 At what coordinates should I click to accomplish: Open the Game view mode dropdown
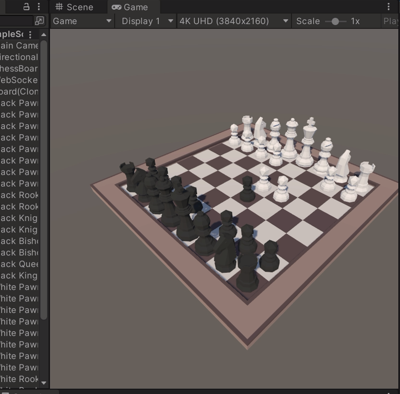[x=82, y=21]
